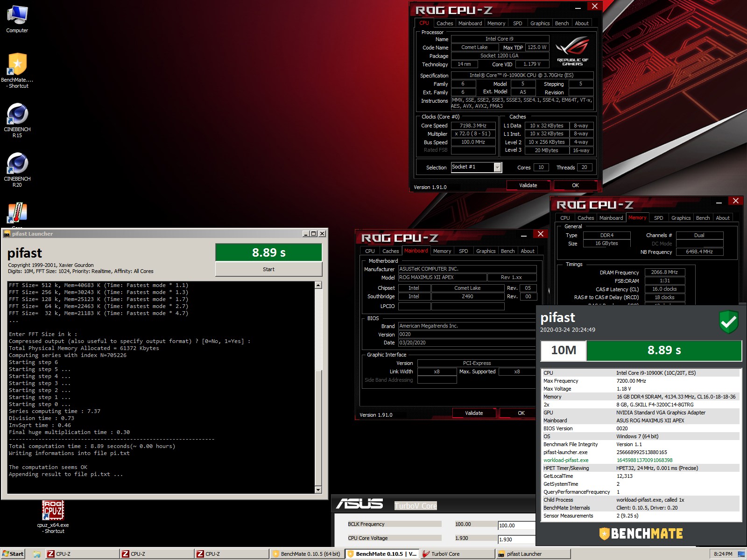Click the tray icon beside the clock
The image size is (747, 560).
pos(741,554)
